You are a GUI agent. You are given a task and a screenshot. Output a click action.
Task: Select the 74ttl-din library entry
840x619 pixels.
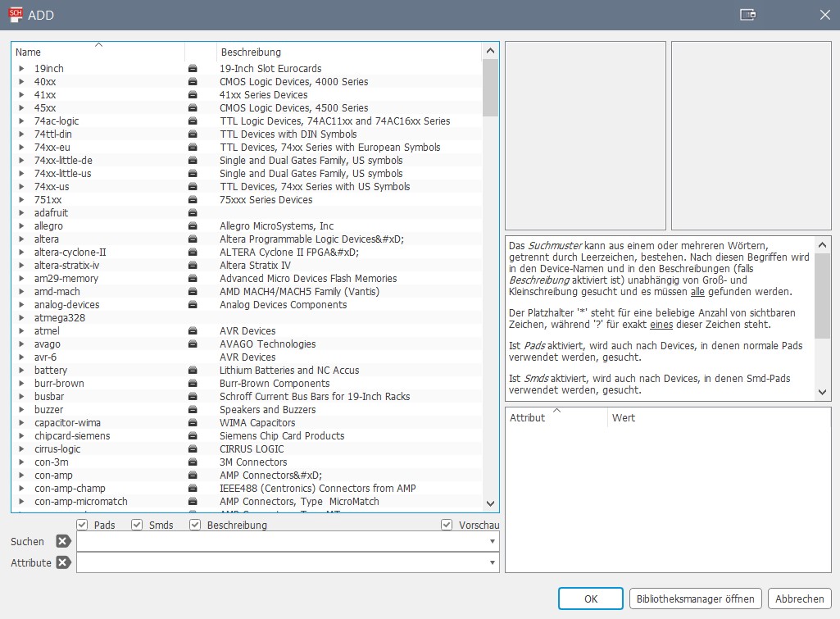point(53,134)
